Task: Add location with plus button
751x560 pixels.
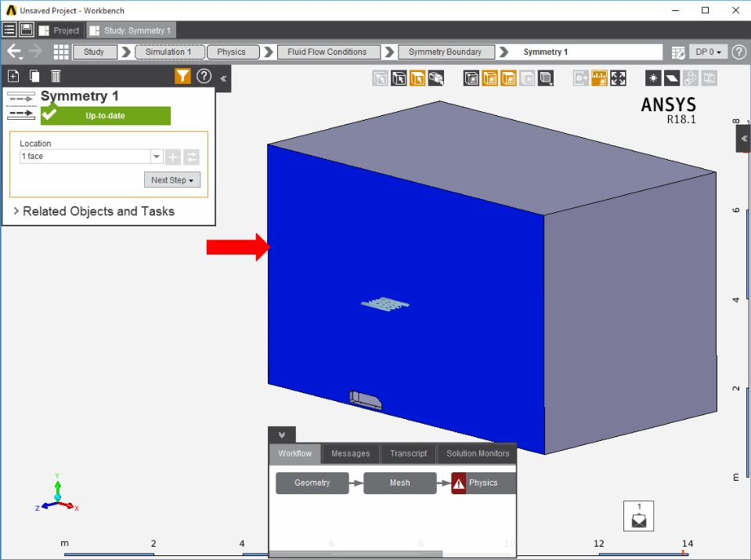Action: tap(173, 157)
